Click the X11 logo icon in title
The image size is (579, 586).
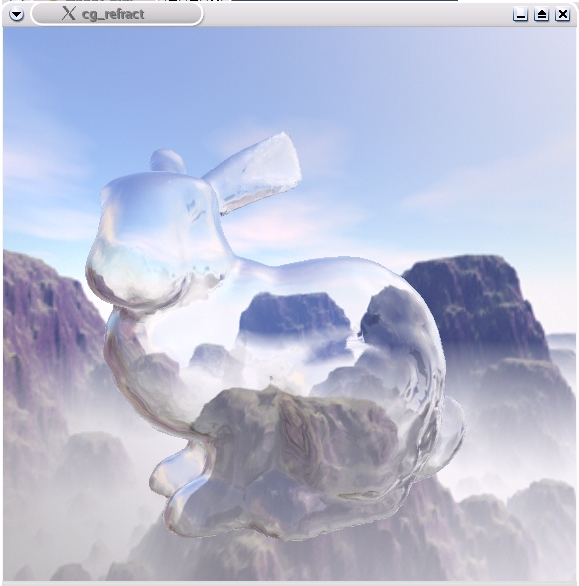coord(68,13)
